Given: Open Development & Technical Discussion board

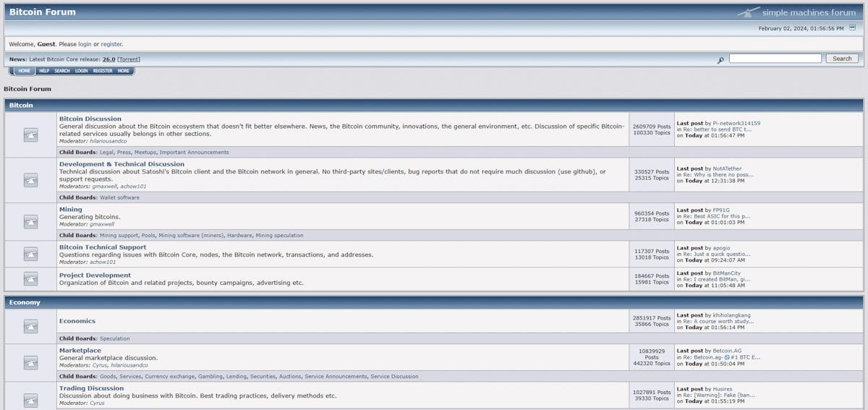Looking at the screenshot, I should (x=122, y=164).
